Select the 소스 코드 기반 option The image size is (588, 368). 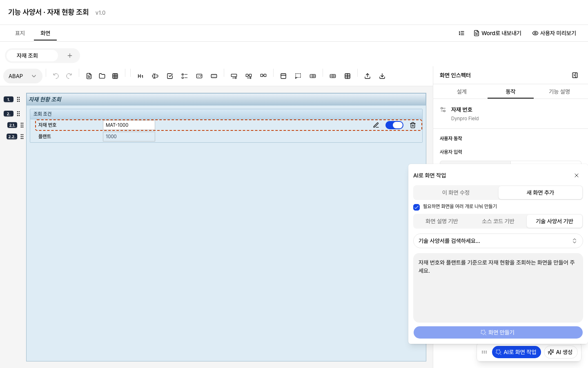pyautogui.click(x=498, y=221)
